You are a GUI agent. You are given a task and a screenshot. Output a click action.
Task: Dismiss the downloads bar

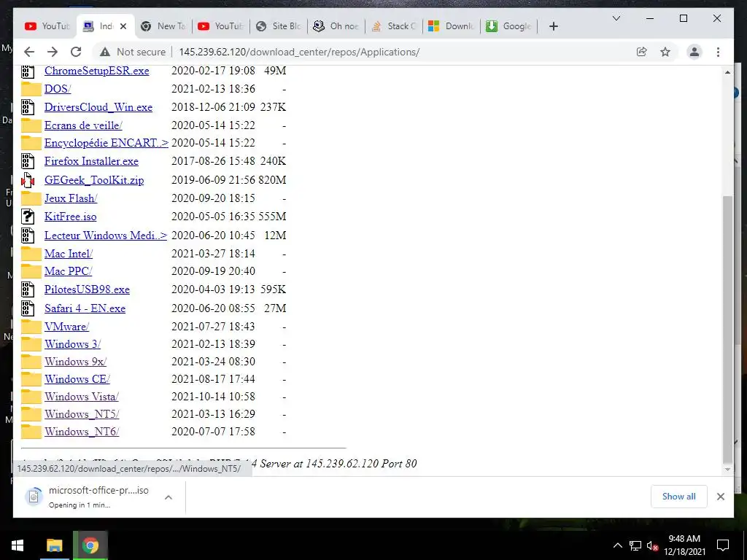[x=720, y=497]
